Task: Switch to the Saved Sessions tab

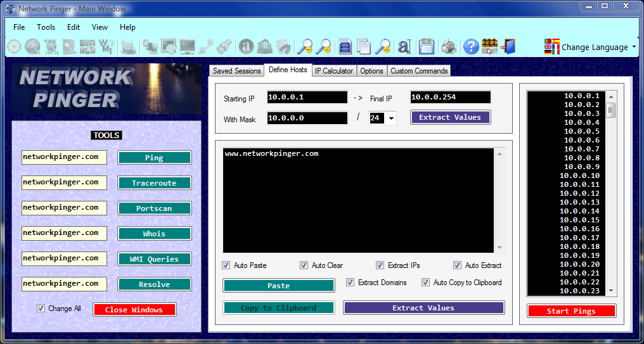Action: (236, 71)
